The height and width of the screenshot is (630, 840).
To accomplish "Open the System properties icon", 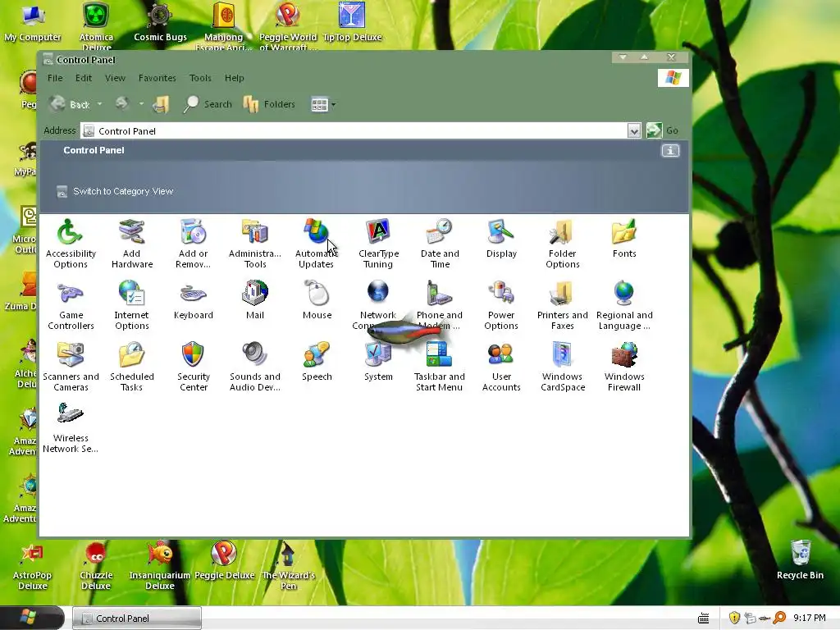I will pos(378,362).
